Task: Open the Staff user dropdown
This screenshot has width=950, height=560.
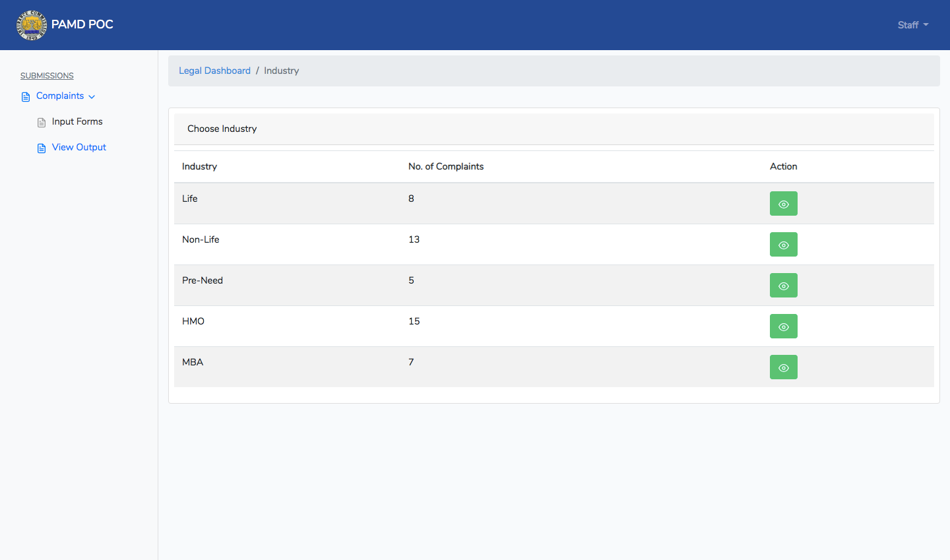Action: [912, 25]
